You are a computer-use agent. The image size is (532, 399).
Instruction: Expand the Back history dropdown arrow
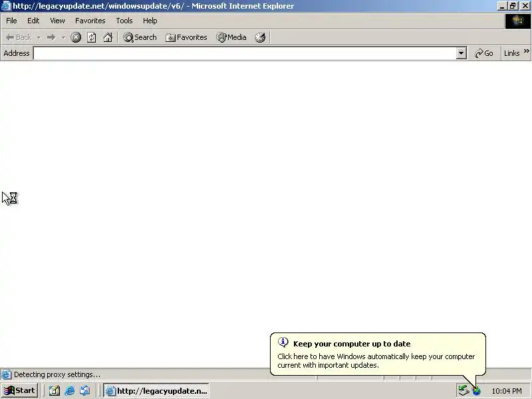point(39,37)
